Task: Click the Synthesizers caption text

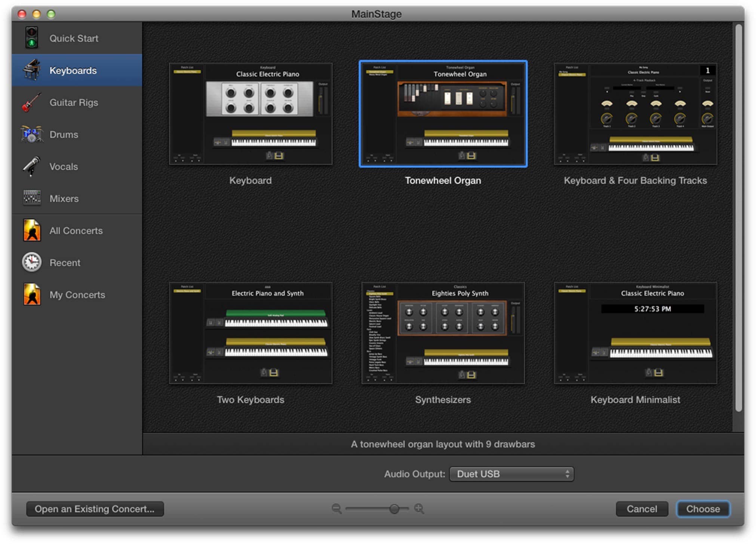Action: click(443, 400)
